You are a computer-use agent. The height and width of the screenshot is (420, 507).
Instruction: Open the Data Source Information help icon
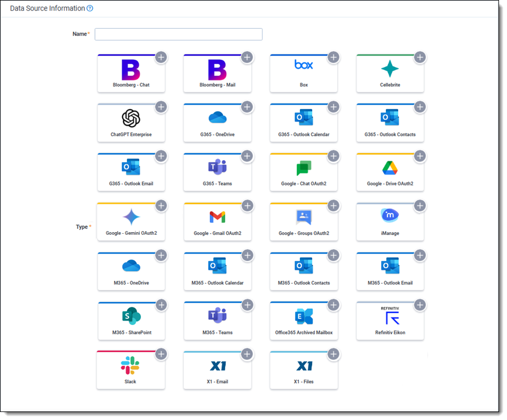90,9
